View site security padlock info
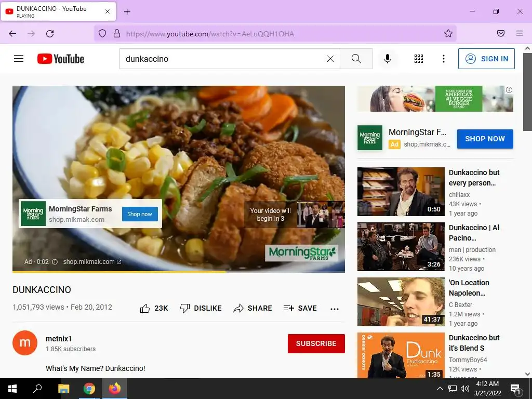 coord(117,33)
